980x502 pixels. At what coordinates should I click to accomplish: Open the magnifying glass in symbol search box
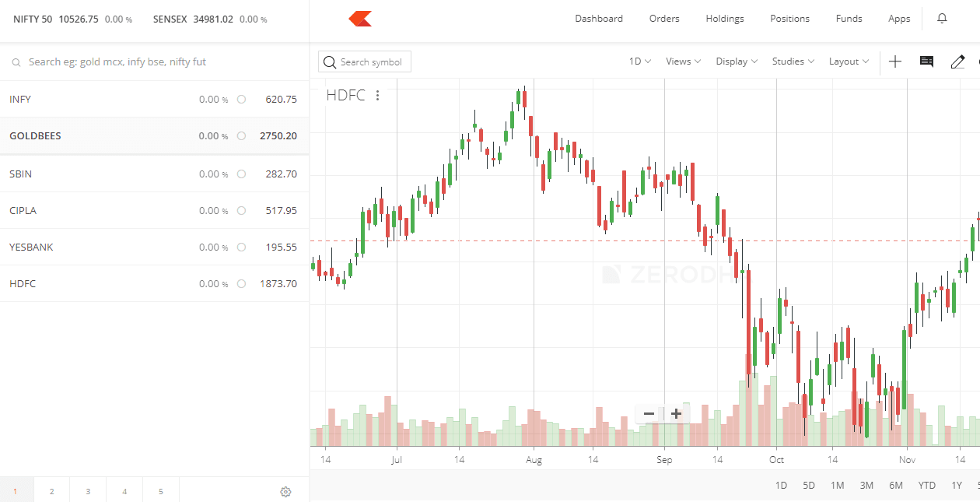pos(330,61)
